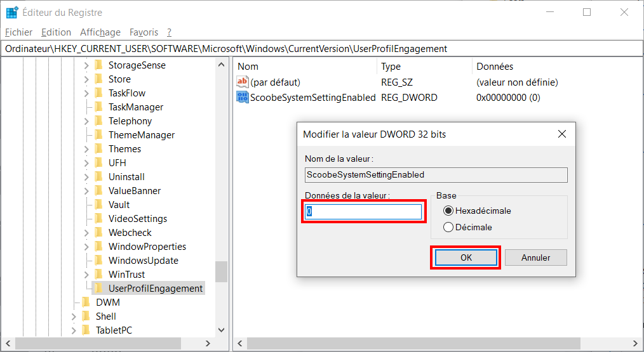Click the Telephony folder icon
The image size is (644, 352).
(x=98, y=121)
